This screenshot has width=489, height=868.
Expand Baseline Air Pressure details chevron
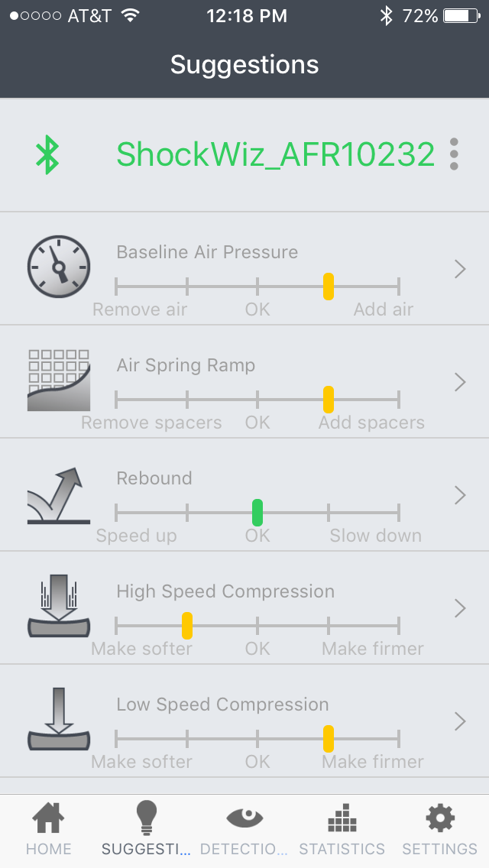[460, 269]
